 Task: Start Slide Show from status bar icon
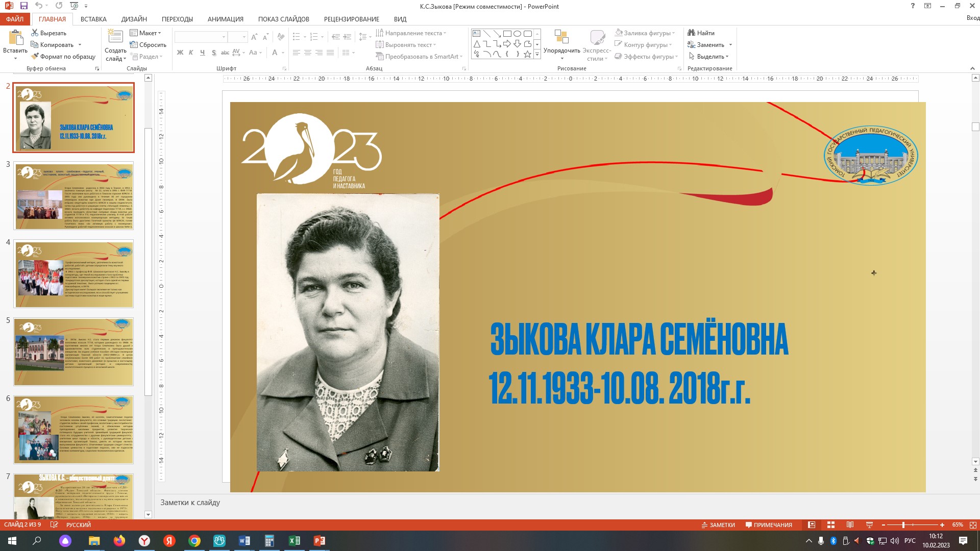[869, 525]
